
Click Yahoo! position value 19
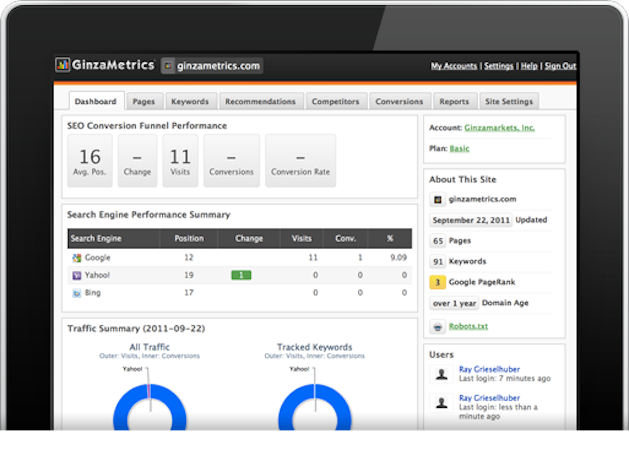click(x=189, y=275)
